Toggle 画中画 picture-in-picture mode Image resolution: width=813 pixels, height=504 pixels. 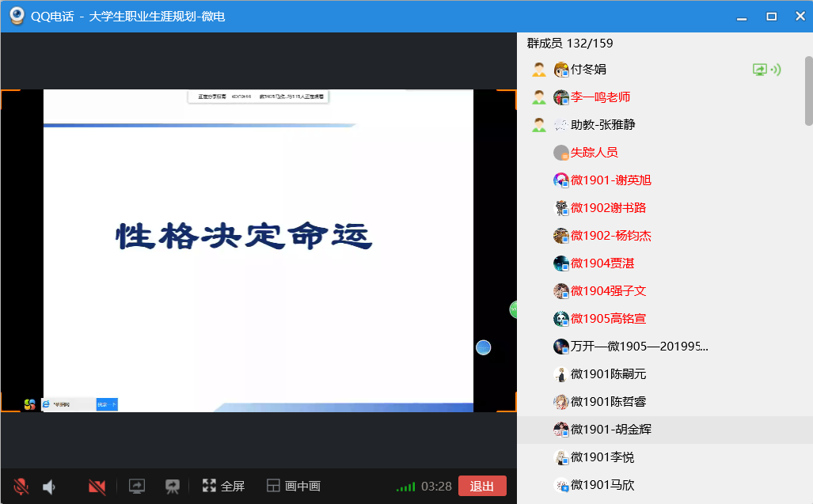293,487
